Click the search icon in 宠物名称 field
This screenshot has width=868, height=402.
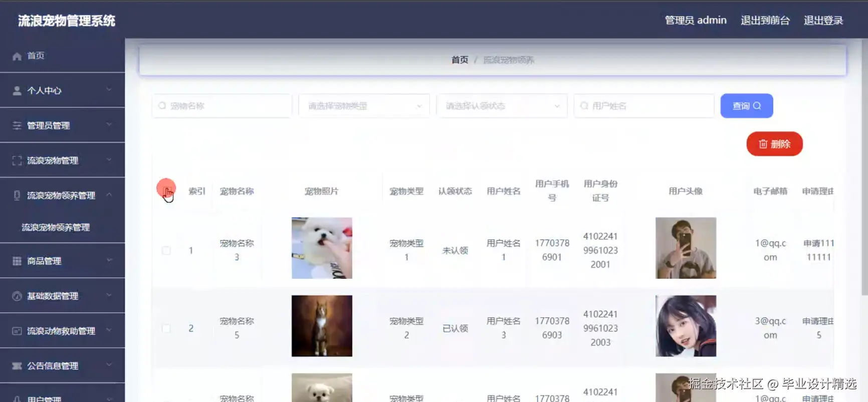coord(162,106)
